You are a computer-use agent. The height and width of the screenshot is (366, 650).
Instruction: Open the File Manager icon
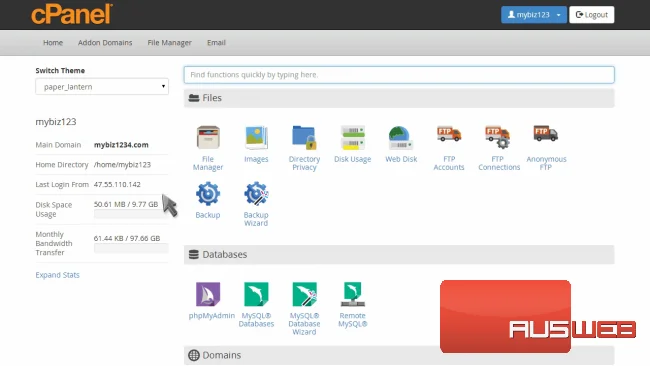pos(208,137)
